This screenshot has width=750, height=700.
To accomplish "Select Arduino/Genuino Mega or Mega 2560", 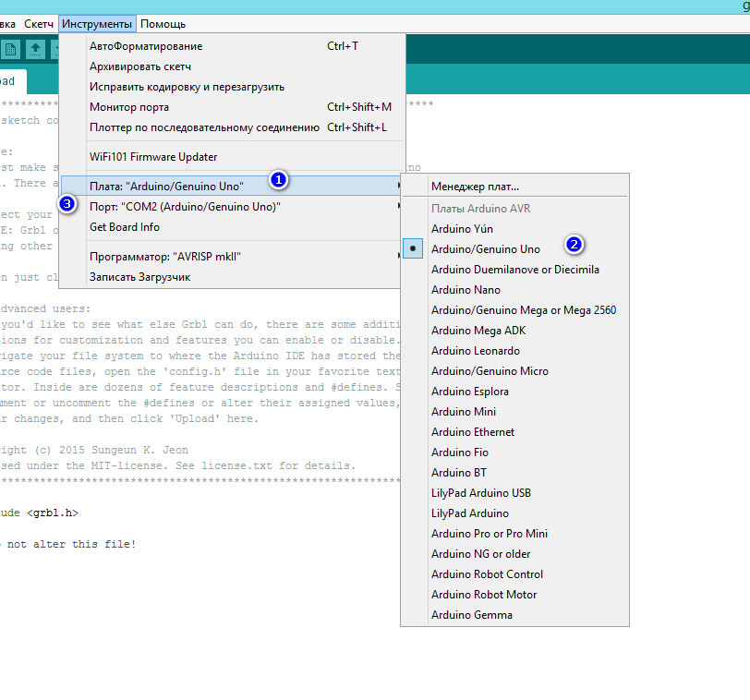I will [x=514, y=310].
